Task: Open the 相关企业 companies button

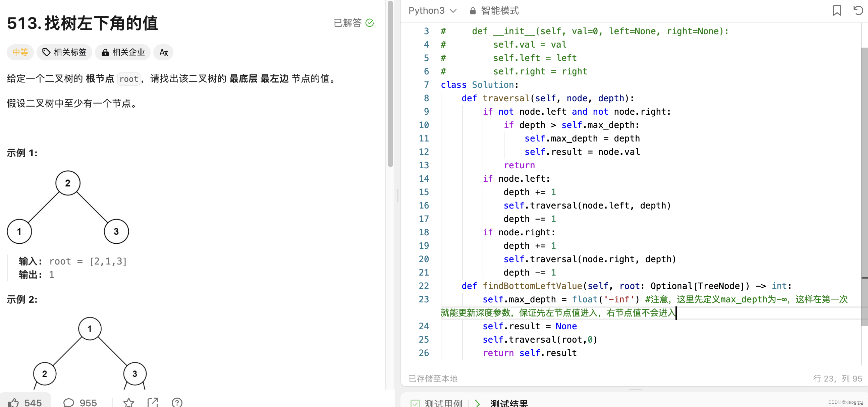Action: pos(123,52)
